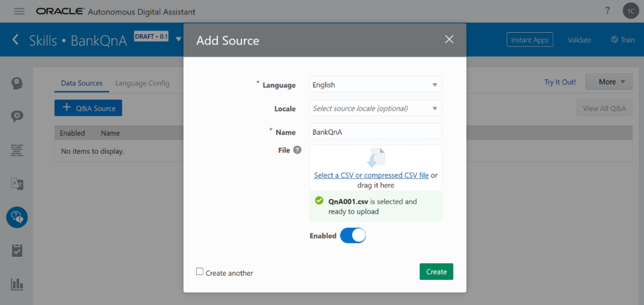This screenshot has width=644, height=305.
Task: Go back using the left chevron
Action: tap(16, 40)
